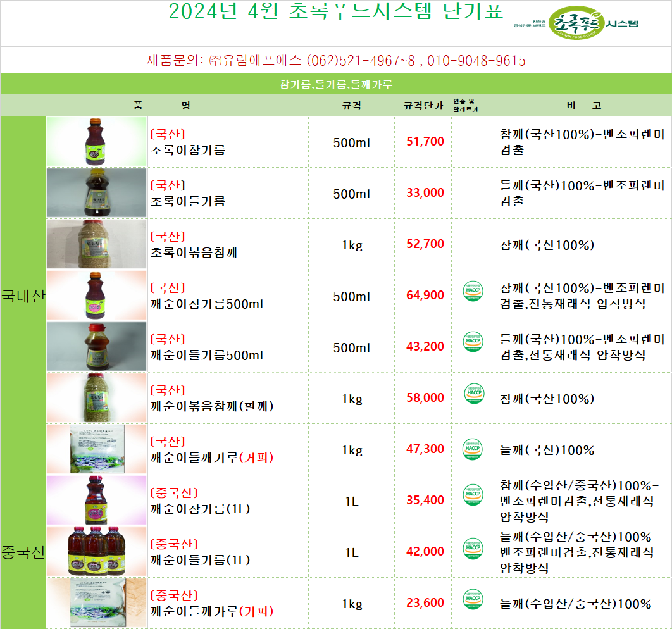Click the HACCP icon in 깨순이들기름500ml row
Viewport: 672px width, 629px height.
click(x=473, y=342)
